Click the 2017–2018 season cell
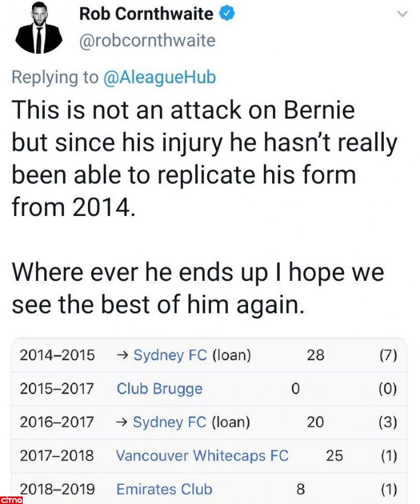This screenshot has height=504, width=420. (x=57, y=456)
